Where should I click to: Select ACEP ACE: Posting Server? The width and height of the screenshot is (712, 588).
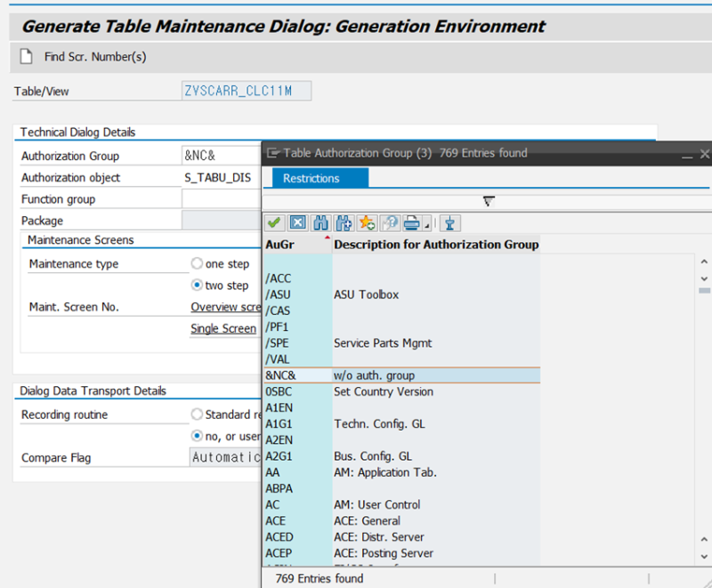(402, 553)
